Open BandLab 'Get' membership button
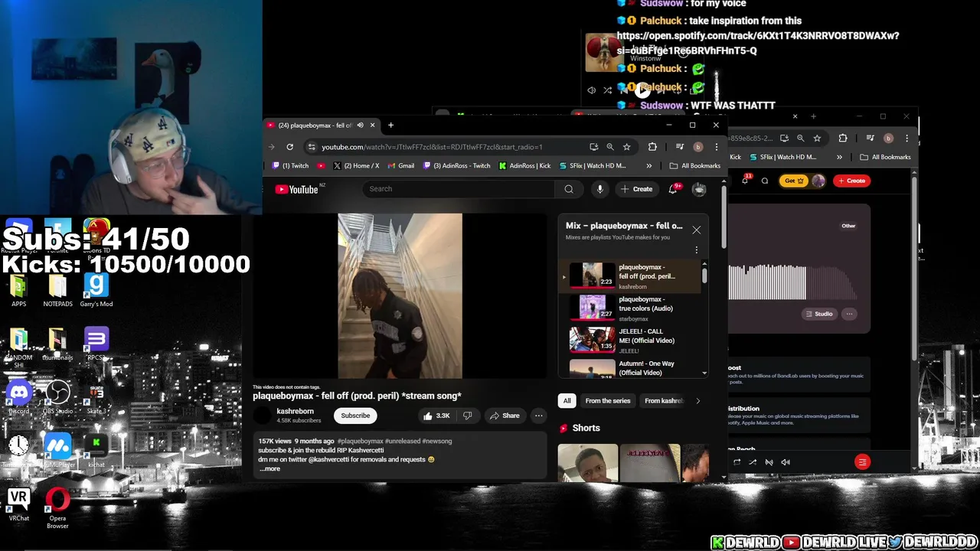This screenshot has width=980, height=551. [794, 181]
